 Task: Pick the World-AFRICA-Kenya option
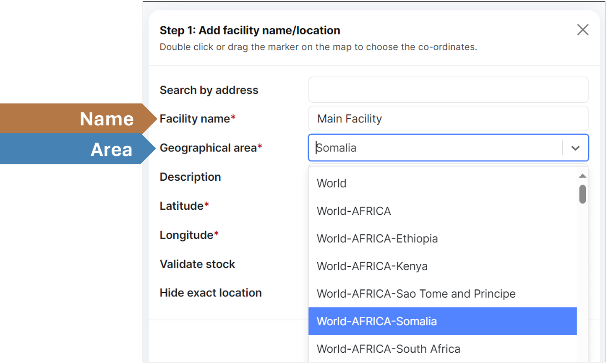pyautogui.click(x=372, y=266)
